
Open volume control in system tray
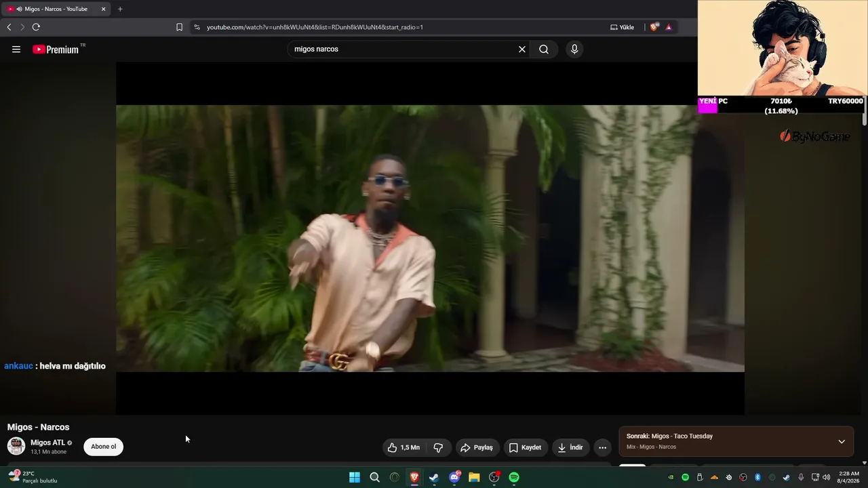point(826,477)
